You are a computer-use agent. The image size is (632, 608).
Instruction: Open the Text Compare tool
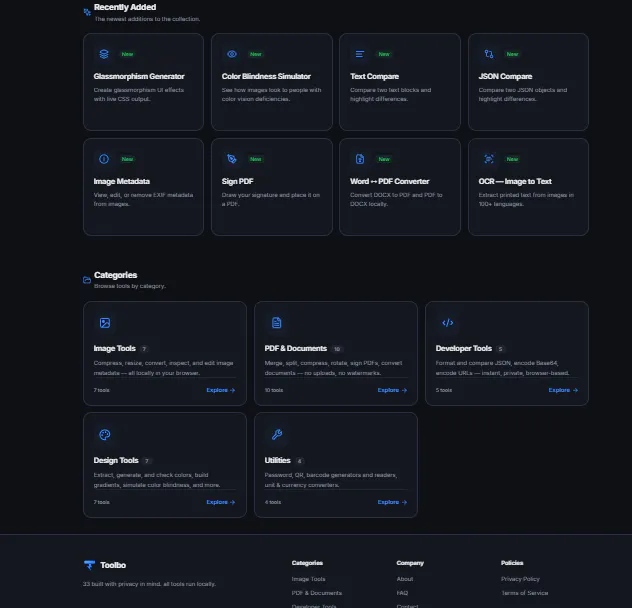(400, 82)
